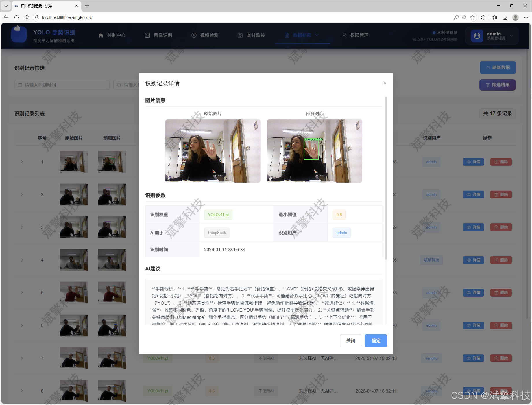
Task: Expand row 4 in the record list
Action: point(22,260)
